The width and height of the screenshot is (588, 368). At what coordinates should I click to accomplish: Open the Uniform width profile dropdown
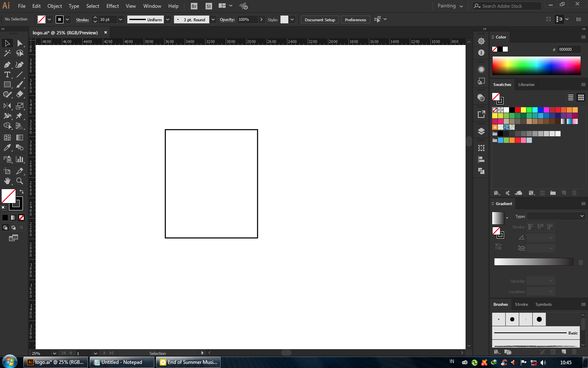(167, 20)
